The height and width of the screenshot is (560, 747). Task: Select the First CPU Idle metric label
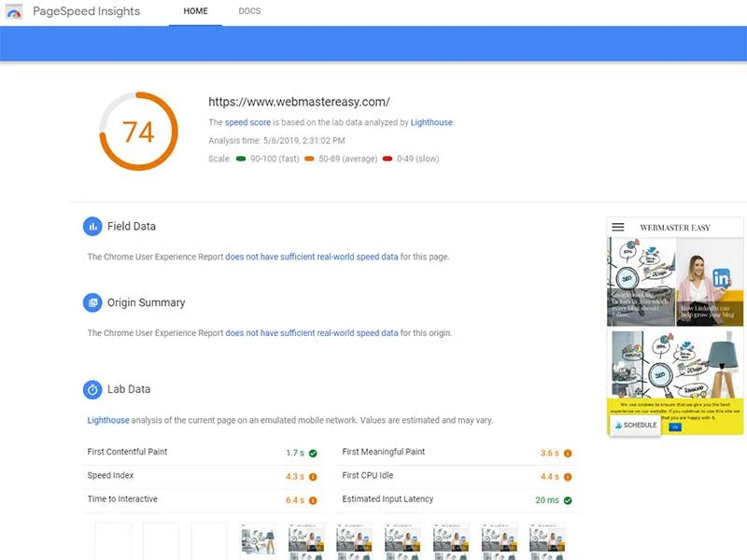click(368, 475)
